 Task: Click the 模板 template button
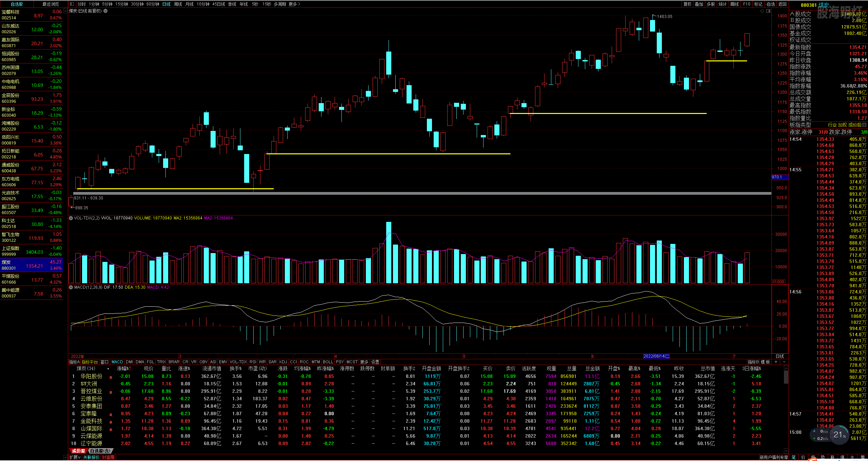tap(765, 362)
